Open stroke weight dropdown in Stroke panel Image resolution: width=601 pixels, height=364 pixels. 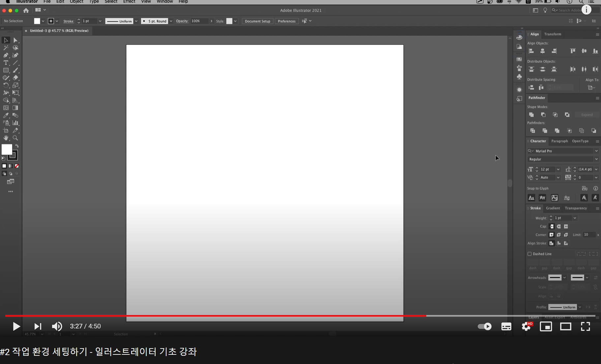pos(575,218)
